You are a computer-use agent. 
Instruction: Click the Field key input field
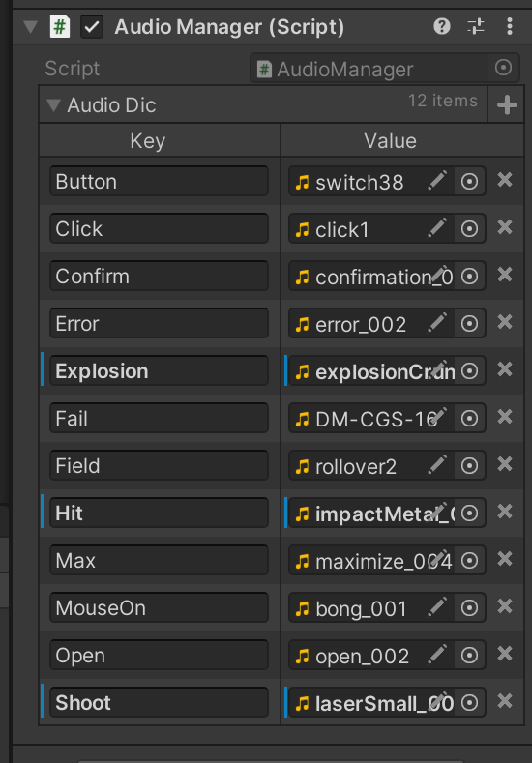pyautogui.click(x=160, y=466)
